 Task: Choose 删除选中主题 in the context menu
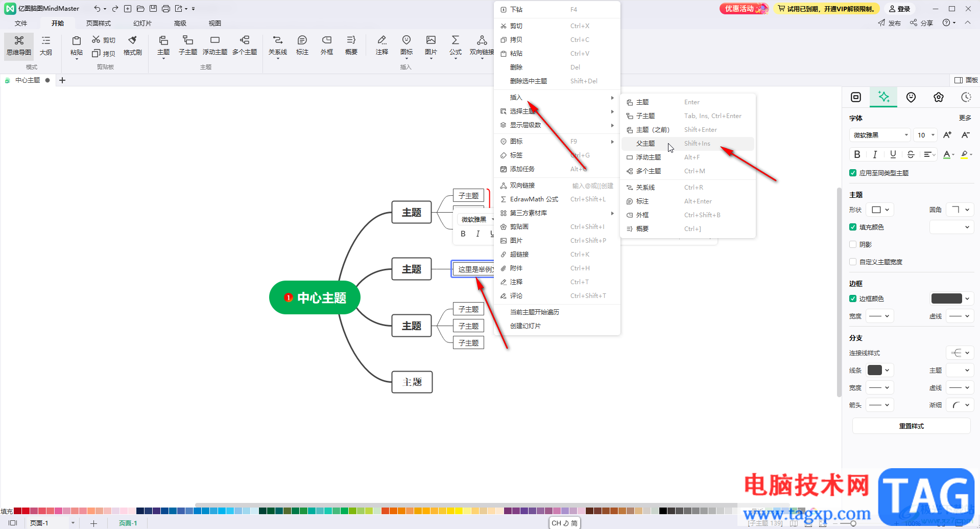557,81
